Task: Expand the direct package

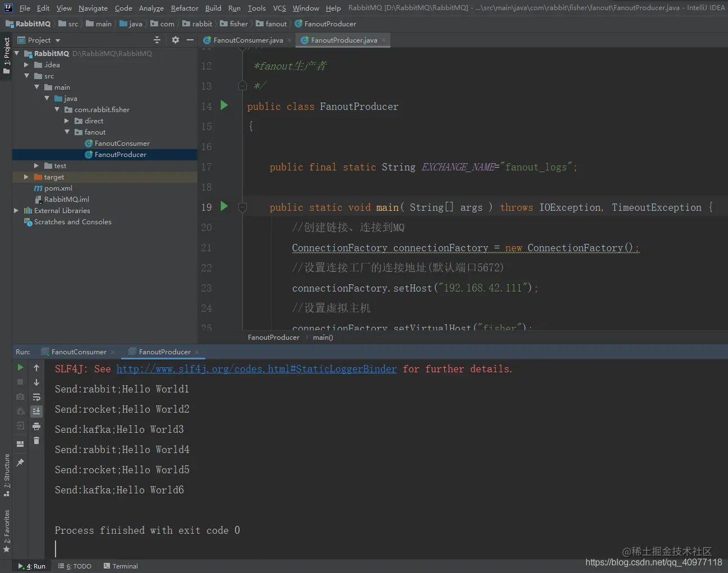Action: [67, 121]
